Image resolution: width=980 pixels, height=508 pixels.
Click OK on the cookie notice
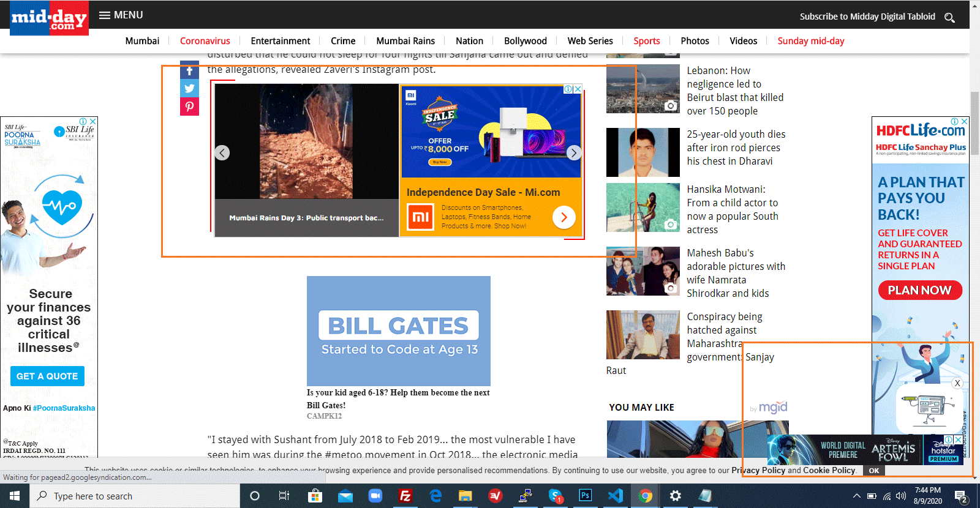pos(874,471)
